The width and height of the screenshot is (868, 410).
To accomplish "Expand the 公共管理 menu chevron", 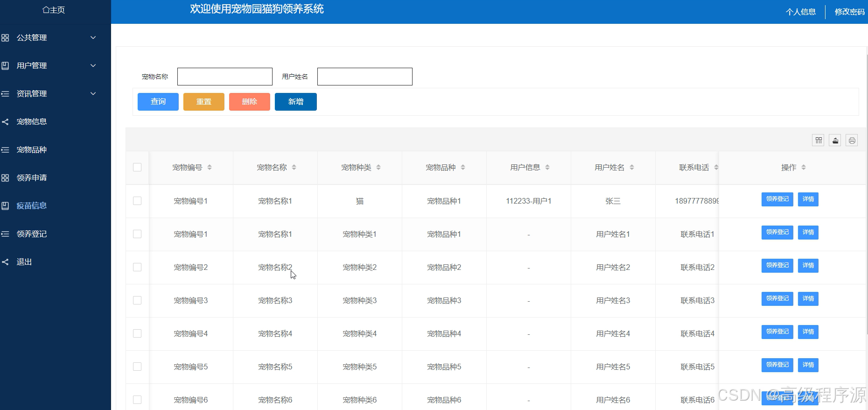I will [x=93, y=38].
